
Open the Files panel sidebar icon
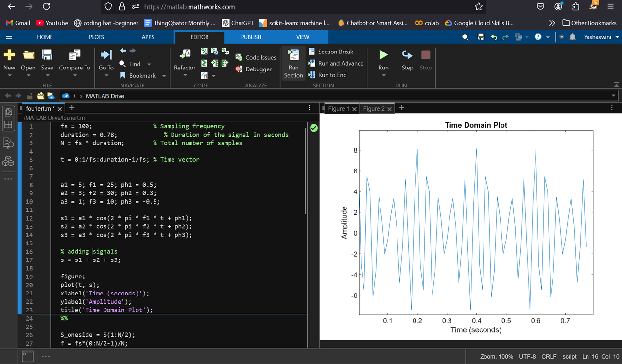click(8, 113)
